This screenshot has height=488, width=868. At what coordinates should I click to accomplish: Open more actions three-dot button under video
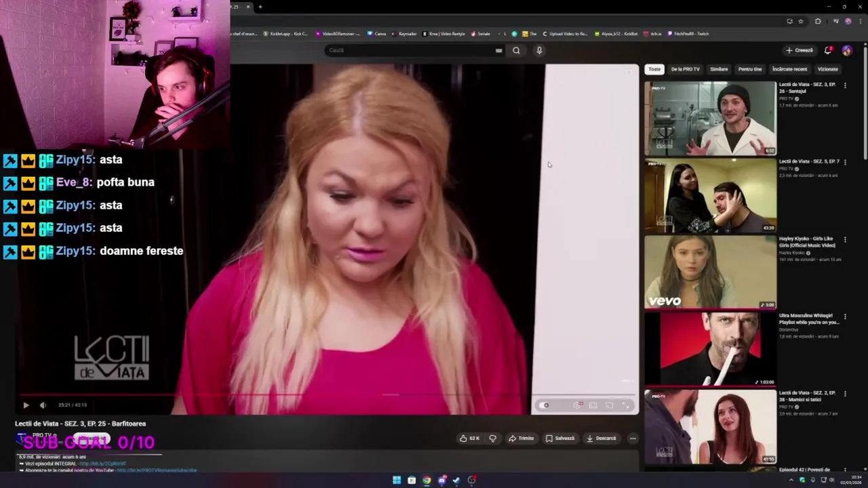point(633,439)
